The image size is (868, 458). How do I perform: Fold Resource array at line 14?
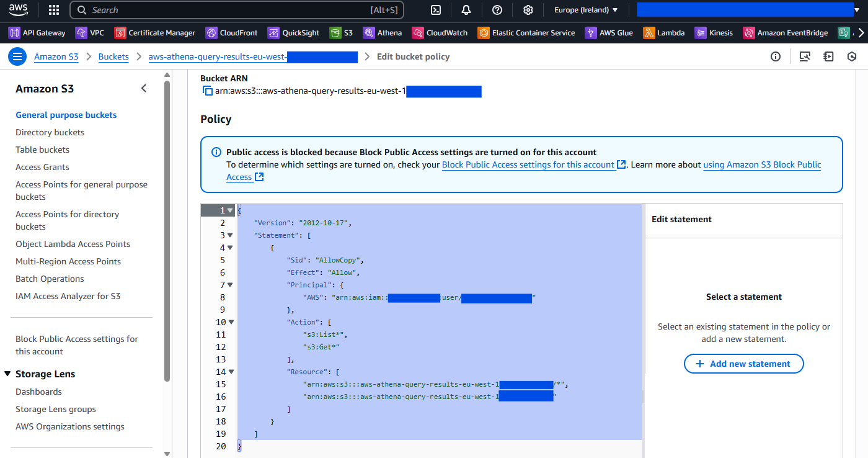[x=231, y=372]
